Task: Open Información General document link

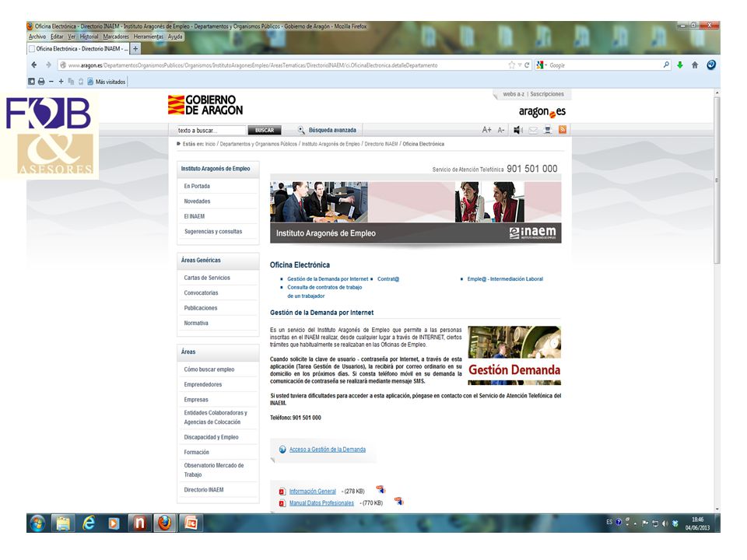Action: pyautogui.click(x=313, y=492)
